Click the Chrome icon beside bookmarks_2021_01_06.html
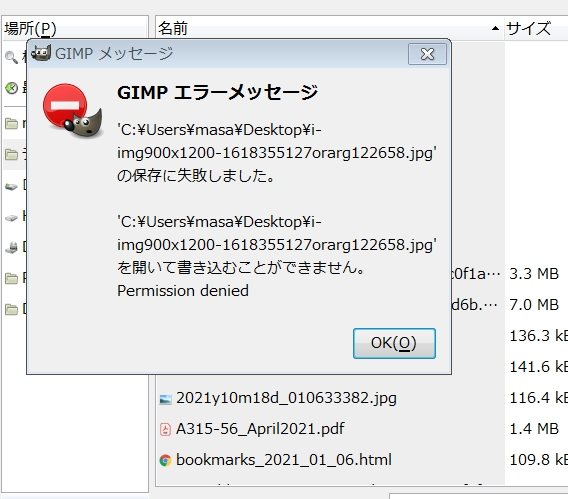The image size is (568, 499). pos(165,461)
